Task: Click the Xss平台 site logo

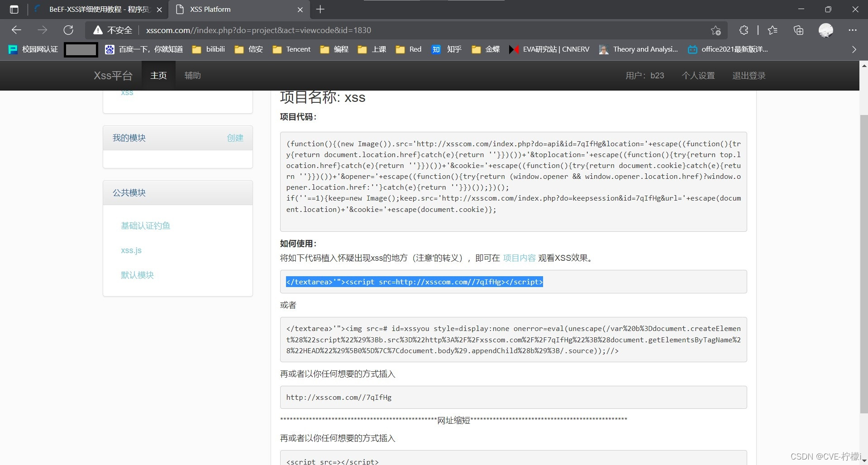Action: [x=113, y=76]
